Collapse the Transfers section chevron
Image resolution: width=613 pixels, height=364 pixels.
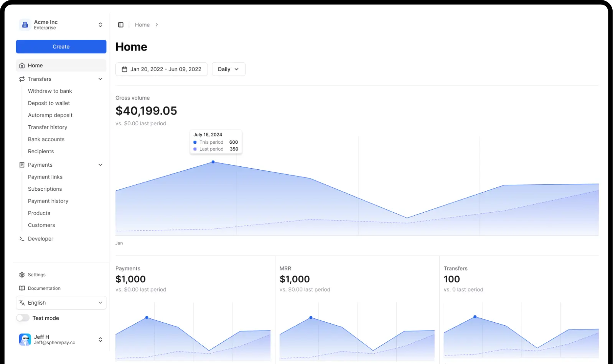(x=101, y=79)
